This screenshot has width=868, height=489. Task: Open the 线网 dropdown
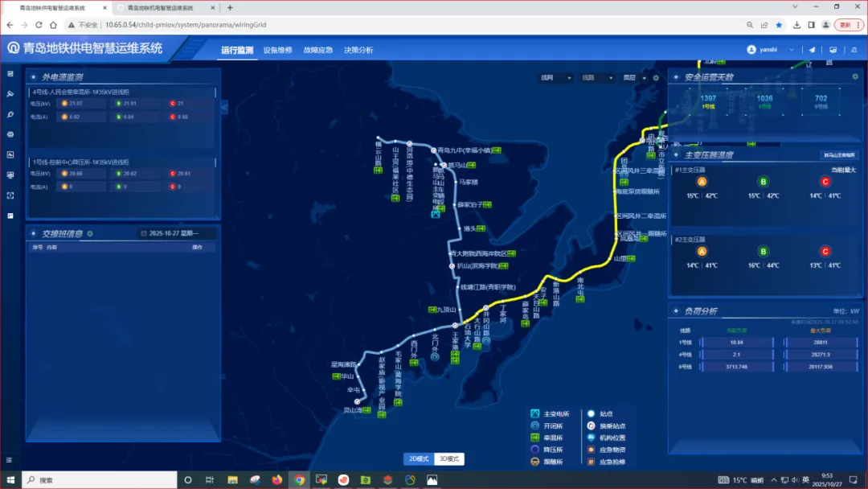pyautogui.click(x=555, y=78)
